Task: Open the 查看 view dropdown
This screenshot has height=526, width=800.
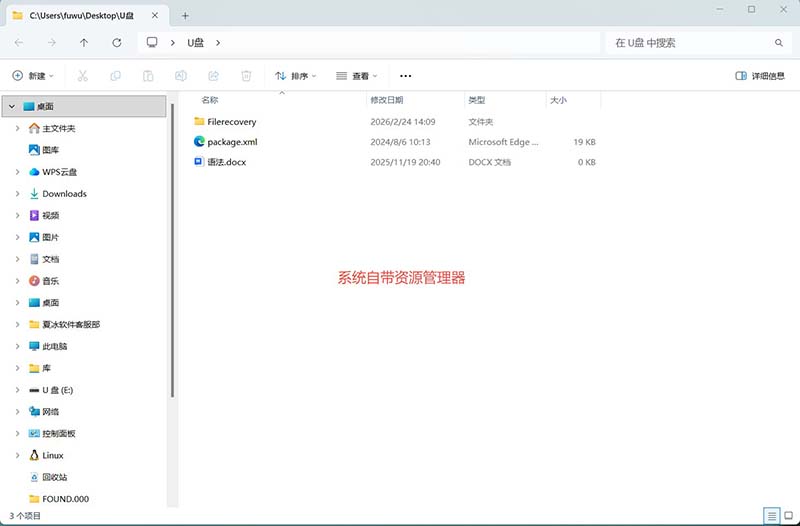Action: pos(357,76)
